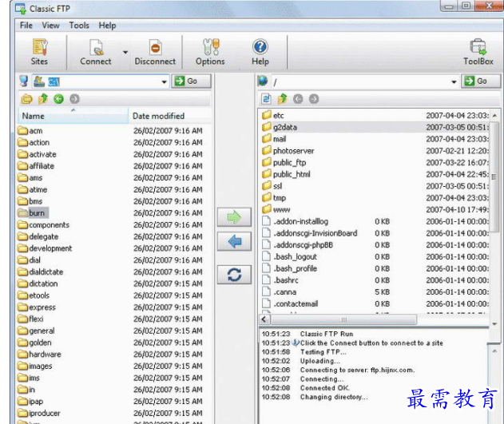
Task: Select the local components folder
Action: 43,225
